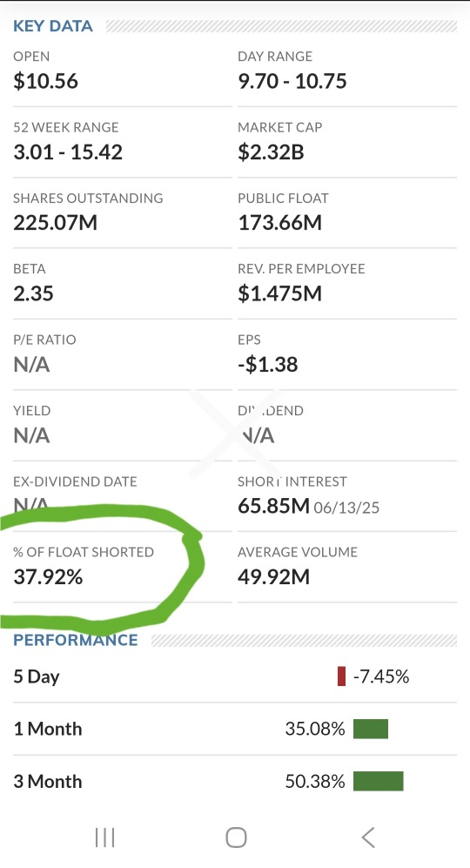This screenshot has height=868, width=470.
Task: Tap the % of Float Shorted 37.92%
Action: (48, 577)
